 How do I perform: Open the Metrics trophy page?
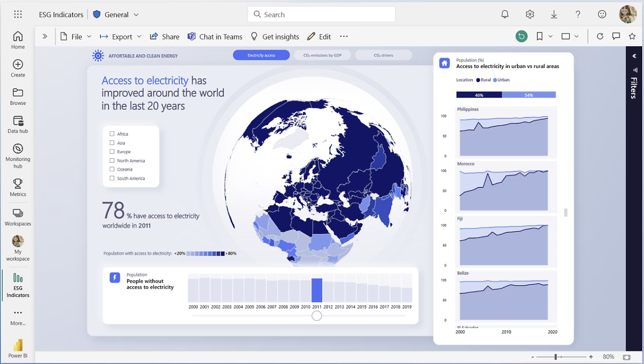(x=18, y=187)
